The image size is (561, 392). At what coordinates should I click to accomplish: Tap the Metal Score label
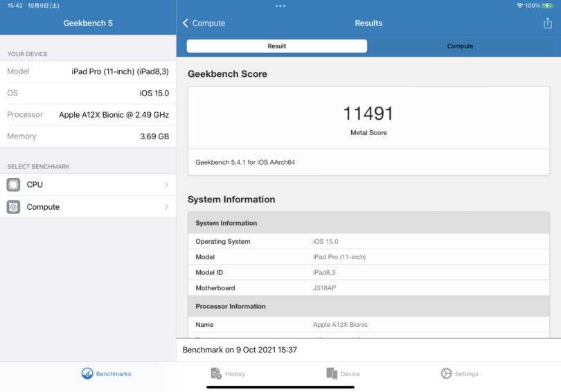[x=368, y=133]
